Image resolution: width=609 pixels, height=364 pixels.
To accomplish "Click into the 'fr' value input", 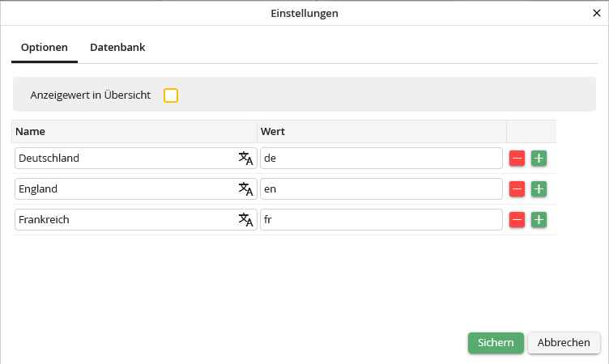I will pos(381,220).
